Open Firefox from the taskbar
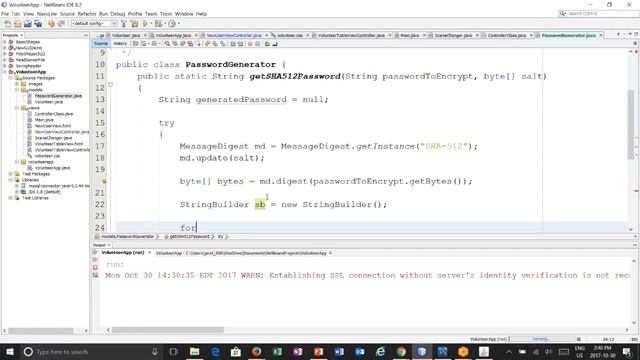Viewport: 640px width, 360px height. (256, 351)
